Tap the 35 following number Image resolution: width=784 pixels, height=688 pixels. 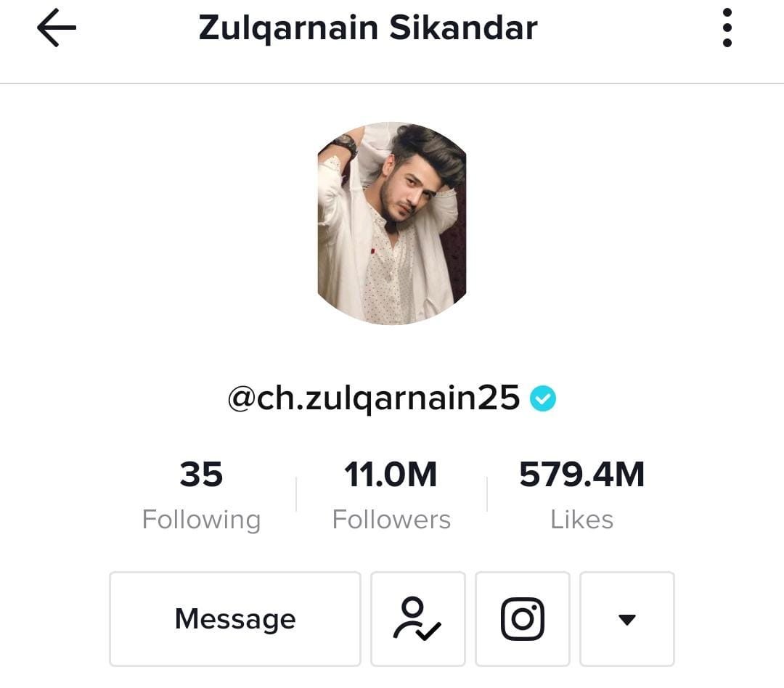202,474
